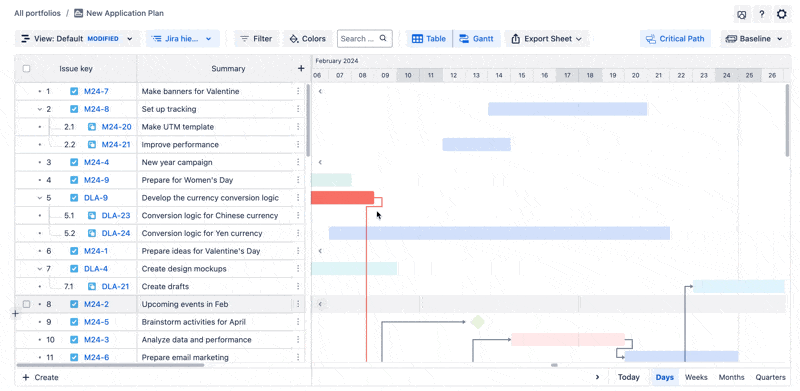Add a column with plus icon
800x391 pixels.
[x=301, y=68]
